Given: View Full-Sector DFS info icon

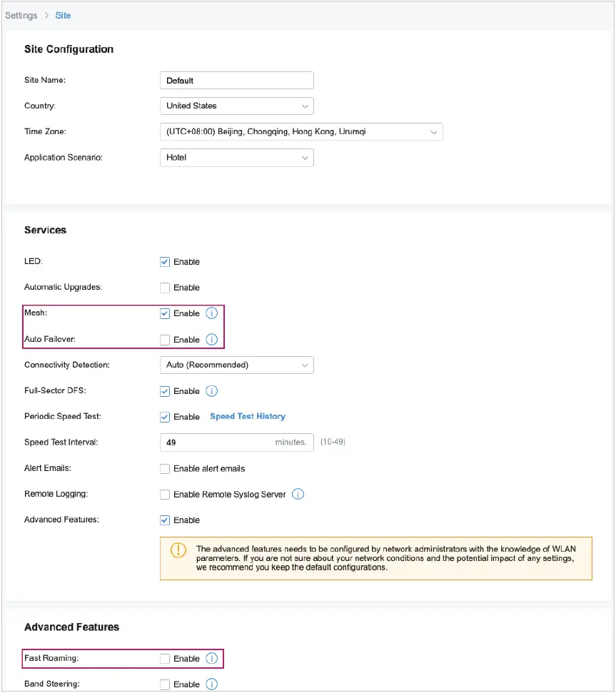Looking at the screenshot, I should click(212, 390).
